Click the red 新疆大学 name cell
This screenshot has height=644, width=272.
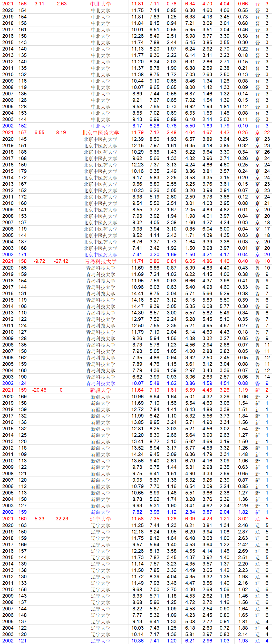pos(101,390)
